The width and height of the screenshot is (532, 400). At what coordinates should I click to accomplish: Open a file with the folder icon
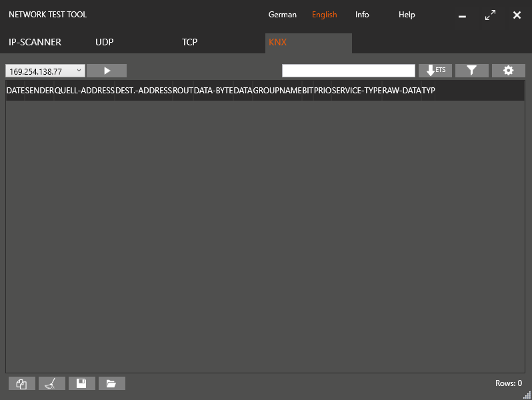pyautogui.click(x=111, y=383)
